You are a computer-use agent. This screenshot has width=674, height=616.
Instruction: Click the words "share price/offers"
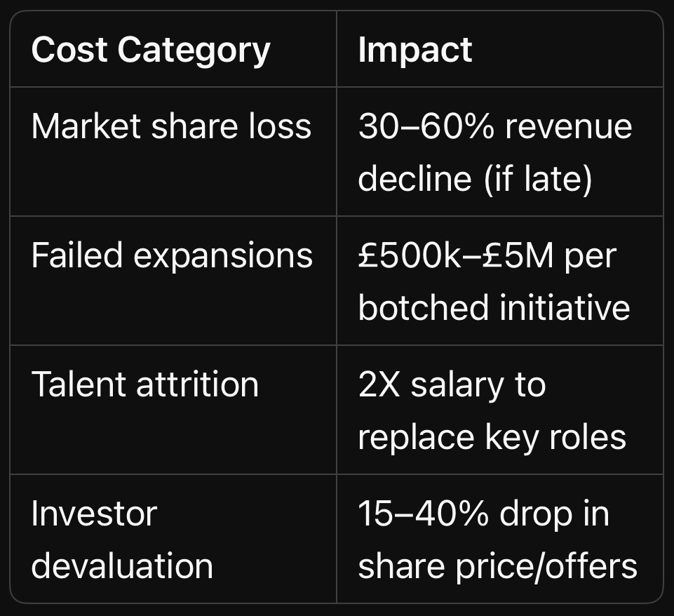(497, 565)
